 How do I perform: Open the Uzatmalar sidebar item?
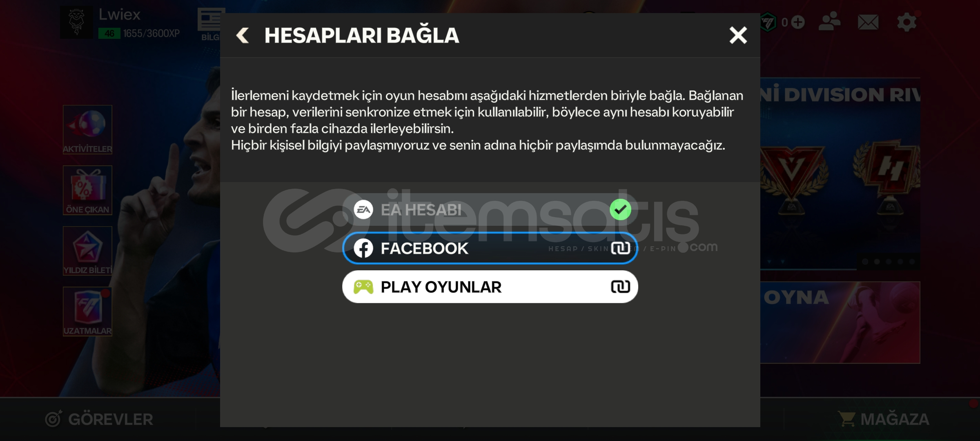[x=87, y=311]
